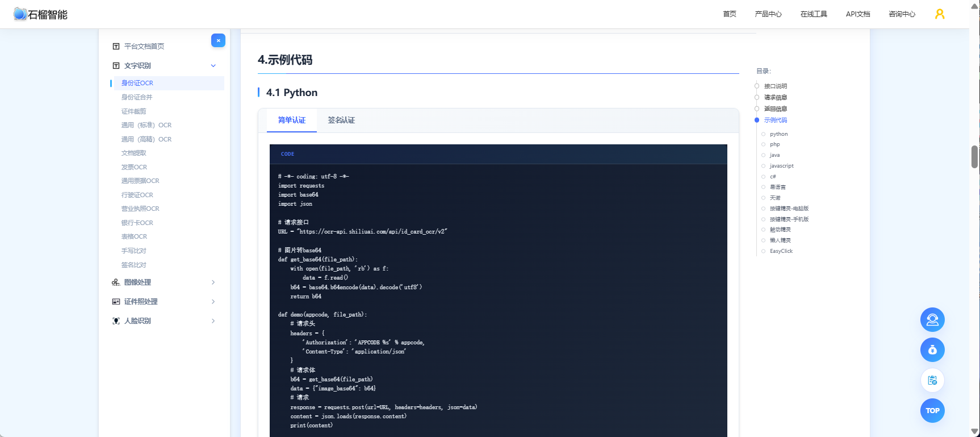Close the sidebar with the blue X button

coord(218,40)
